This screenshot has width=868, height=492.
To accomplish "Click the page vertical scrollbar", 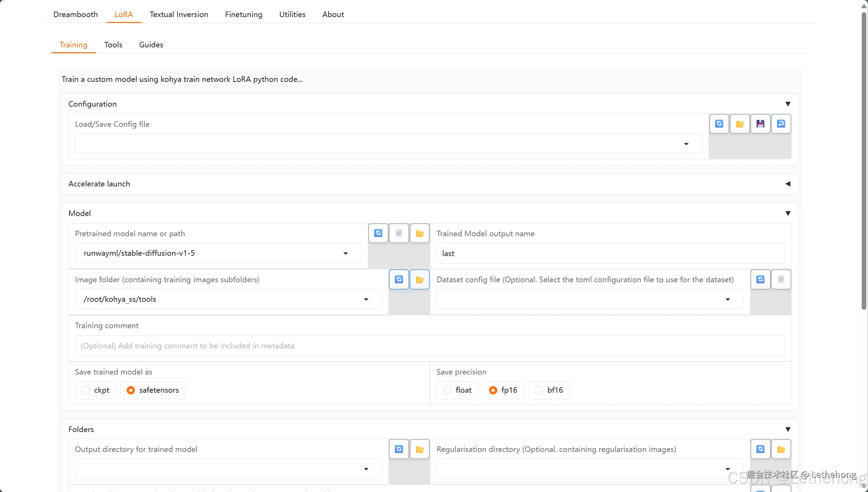I will coord(863,160).
